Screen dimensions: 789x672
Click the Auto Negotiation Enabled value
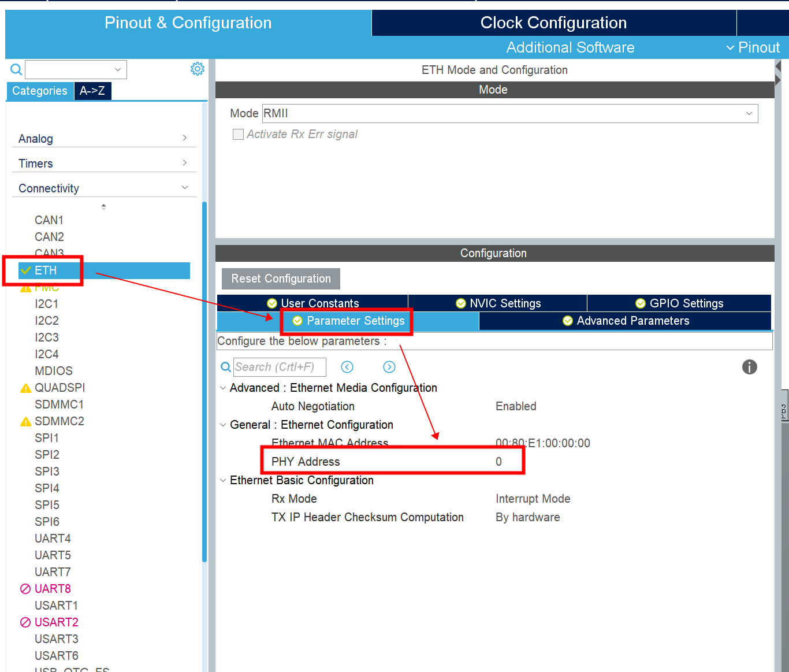pyautogui.click(x=516, y=406)
